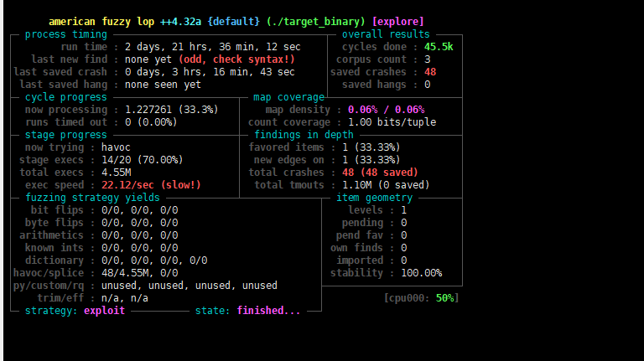Click pending value '0' in item geometry
This screenshot has height=361, width=644.
(x=403, y=223)
